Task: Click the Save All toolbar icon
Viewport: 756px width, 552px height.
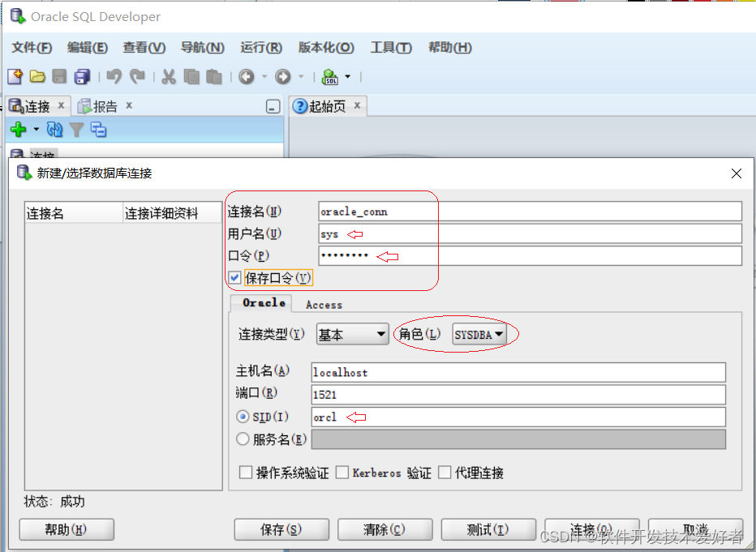Action: [82, 76]
